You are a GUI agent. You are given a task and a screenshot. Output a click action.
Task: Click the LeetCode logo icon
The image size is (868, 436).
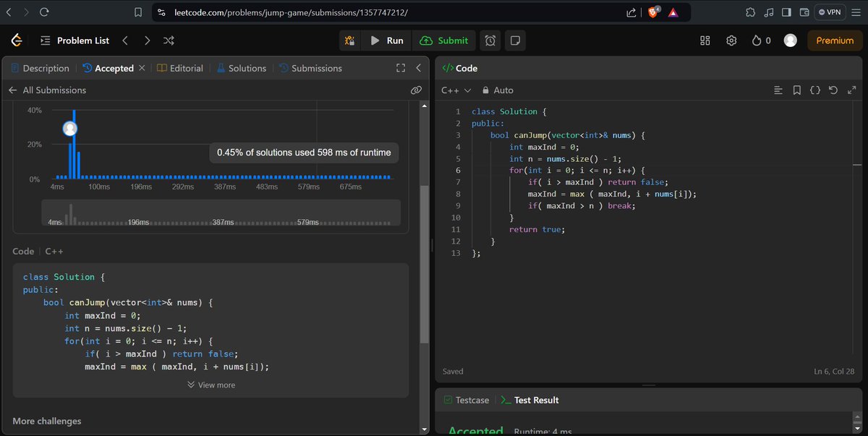(x=15, y=40)
